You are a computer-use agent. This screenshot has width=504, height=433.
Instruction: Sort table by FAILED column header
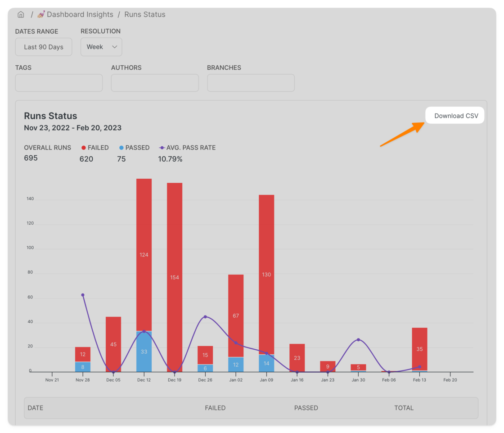215,408
